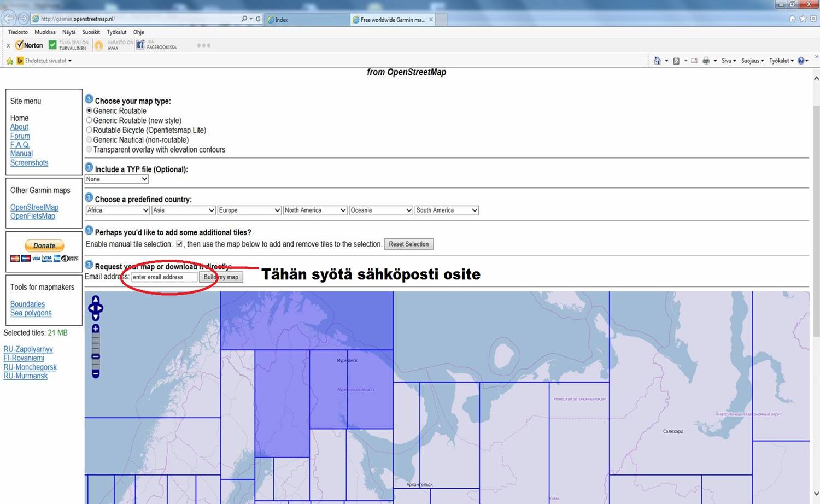820x504 pixels.
Task: Open Favorites star icon at top right
Action: coord(803,19)
